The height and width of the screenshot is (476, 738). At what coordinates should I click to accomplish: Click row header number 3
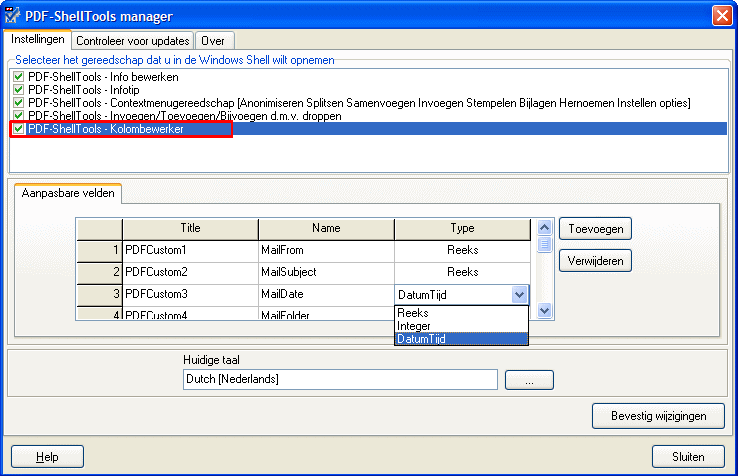[x=99, y=295]
